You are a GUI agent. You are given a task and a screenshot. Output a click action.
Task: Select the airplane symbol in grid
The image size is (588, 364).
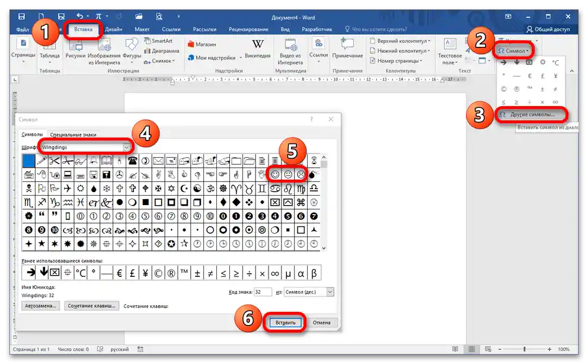pyautogui.click(x=68, y=189)
